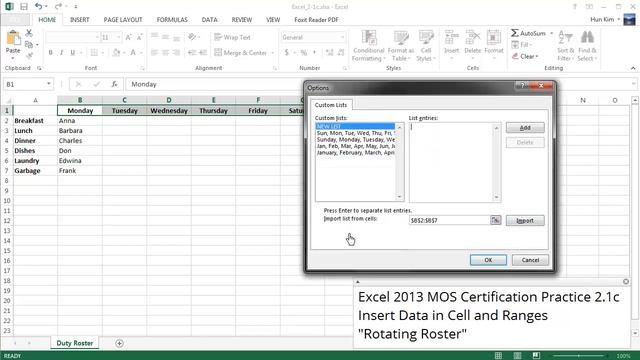
Task: Select the January, February, March custom list
Action: [x=355, y=153]
